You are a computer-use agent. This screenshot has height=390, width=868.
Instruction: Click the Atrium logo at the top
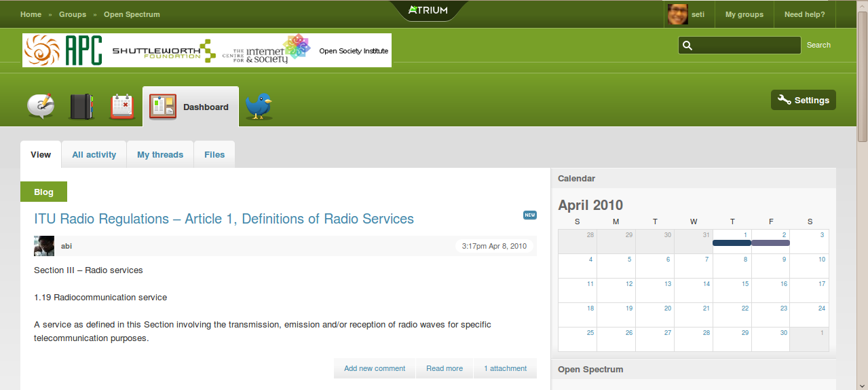tap(428, 10)
